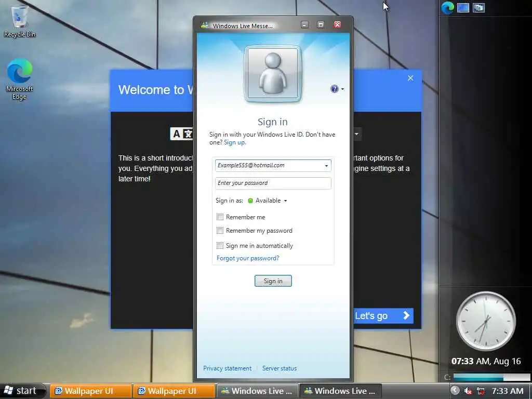Viewport: 532px width, 399px height.
Task: Switch to first Wallpaper UI taskbar button
Action: pos(90,391)
